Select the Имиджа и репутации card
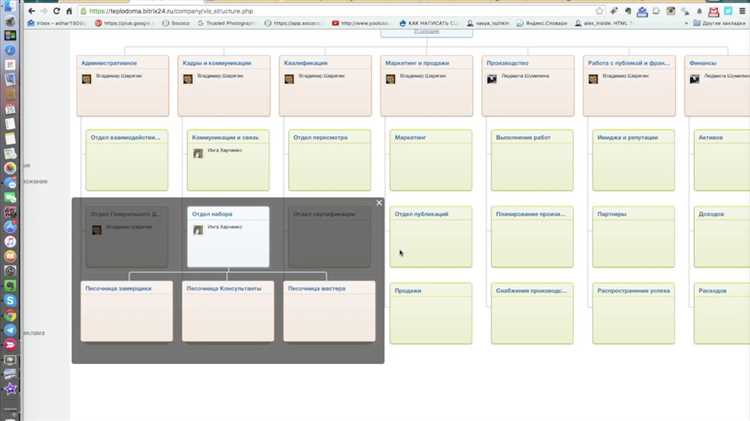Viewport: 750px width, 421px height. point(634,160)
